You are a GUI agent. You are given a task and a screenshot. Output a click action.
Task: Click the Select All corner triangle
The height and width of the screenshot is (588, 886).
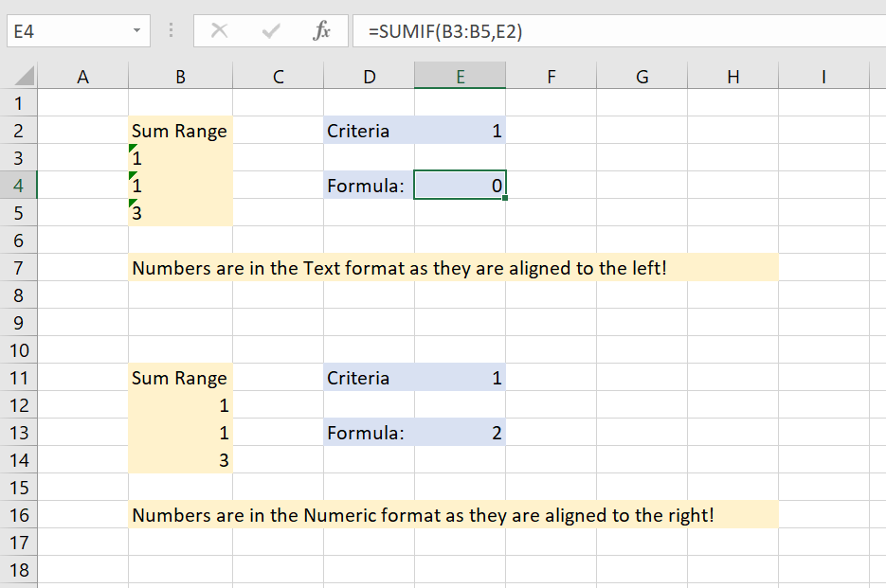(x=25, y=77)
